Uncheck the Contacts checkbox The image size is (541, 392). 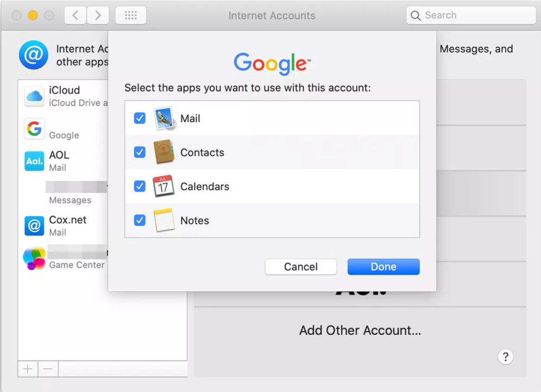[139, 152]
